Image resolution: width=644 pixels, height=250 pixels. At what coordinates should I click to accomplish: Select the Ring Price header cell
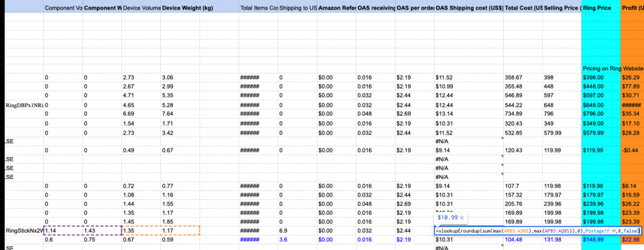(x=601, y=8)
